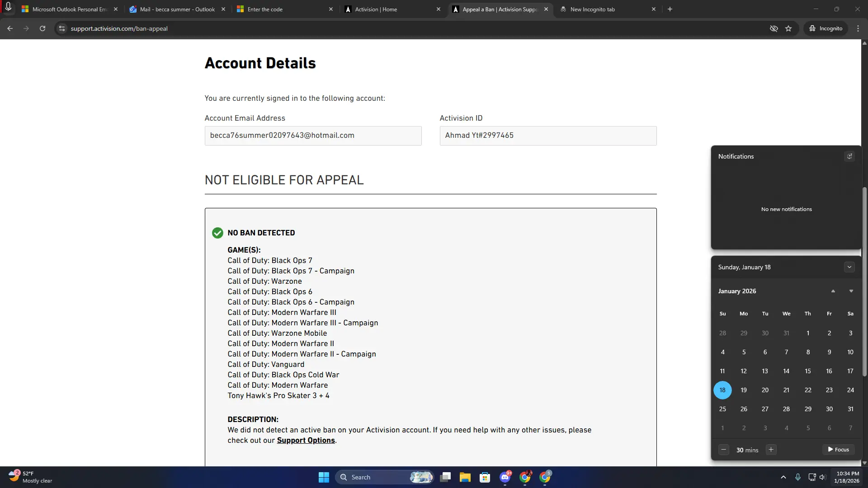Reload the ban appeal page
Image resolution: width=868 pixels, height=488 pixels.
pos(42,28)
